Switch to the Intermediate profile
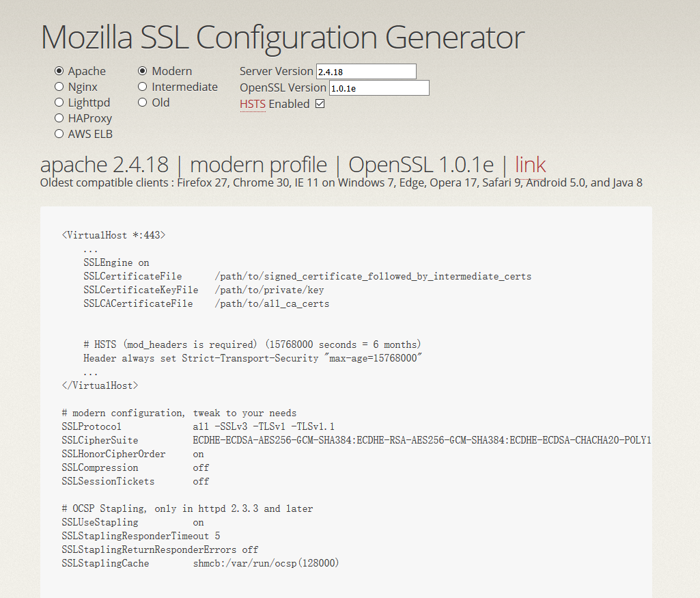This screenshot has width=700, height=598. [143, 87]
